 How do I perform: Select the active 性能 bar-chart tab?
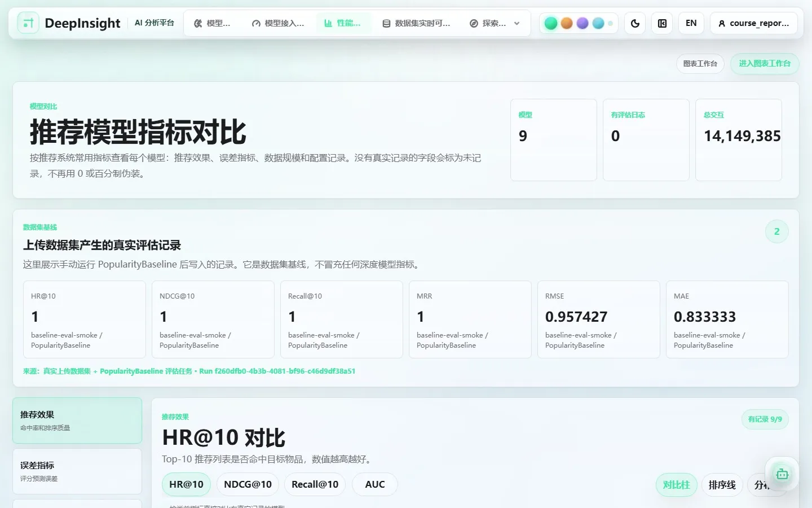pos(342,23)
